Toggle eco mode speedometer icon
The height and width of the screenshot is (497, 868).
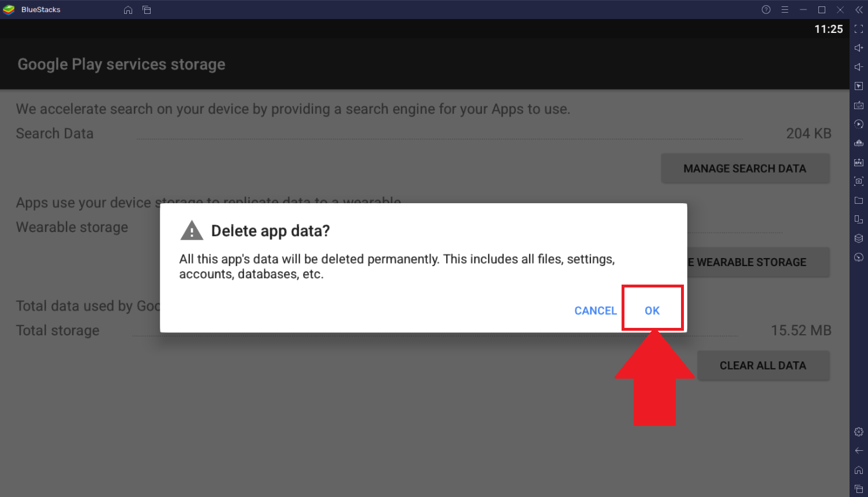[859, 257]
